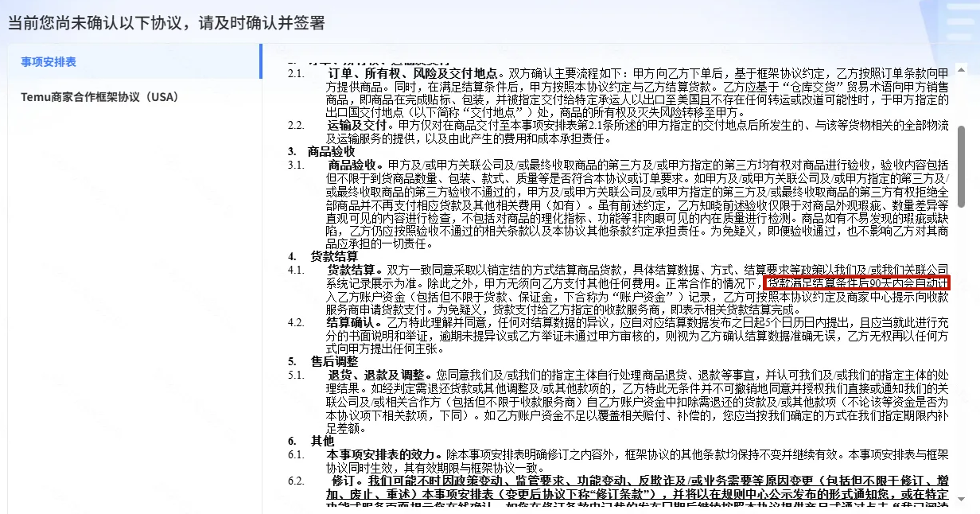Open Temu商家合作框架协议（USA） agreement tab

[100, 97]
